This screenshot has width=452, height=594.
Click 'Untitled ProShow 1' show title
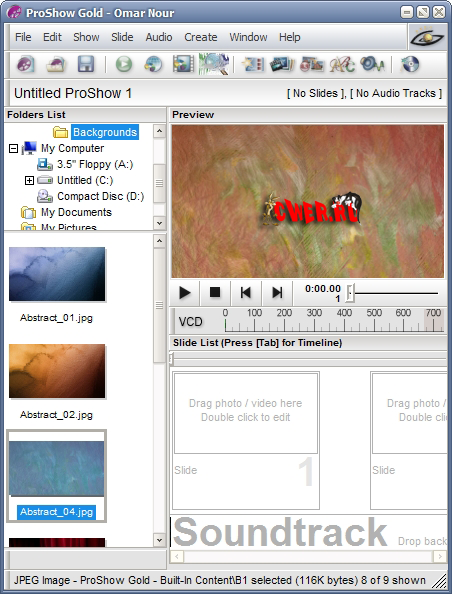[x=73, y=93]
